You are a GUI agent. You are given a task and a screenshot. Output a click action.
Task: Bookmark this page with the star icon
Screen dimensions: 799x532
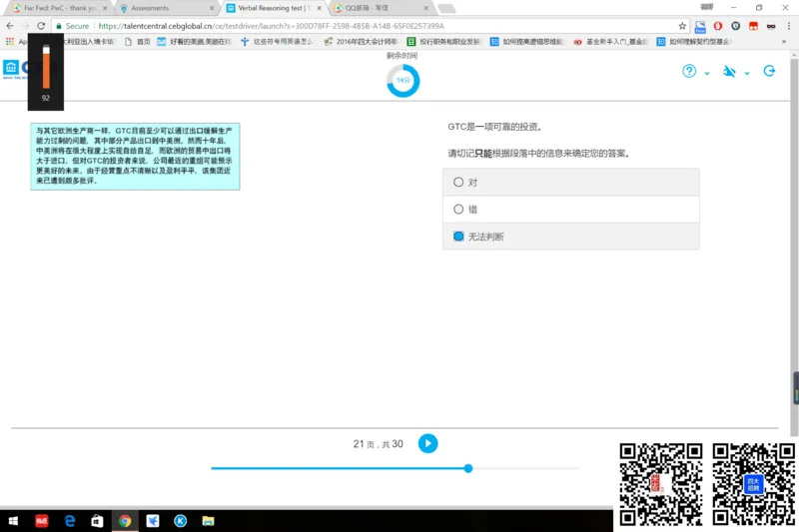[x=682, y=26]
